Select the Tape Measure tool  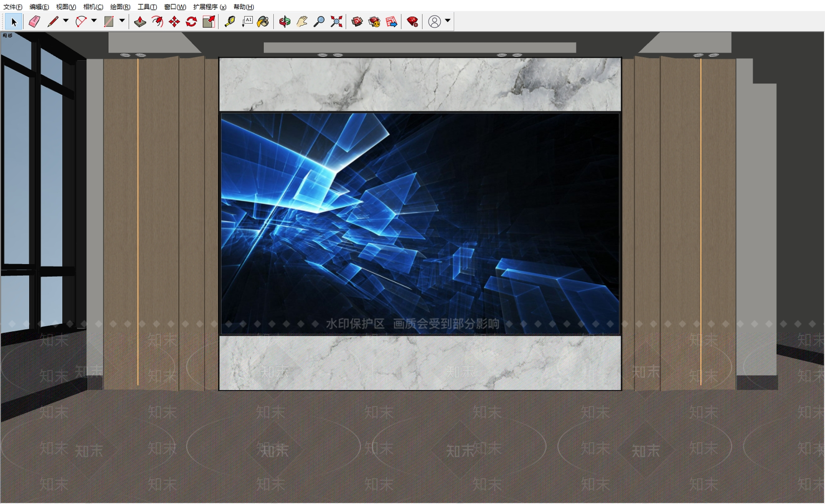(230, 22)
